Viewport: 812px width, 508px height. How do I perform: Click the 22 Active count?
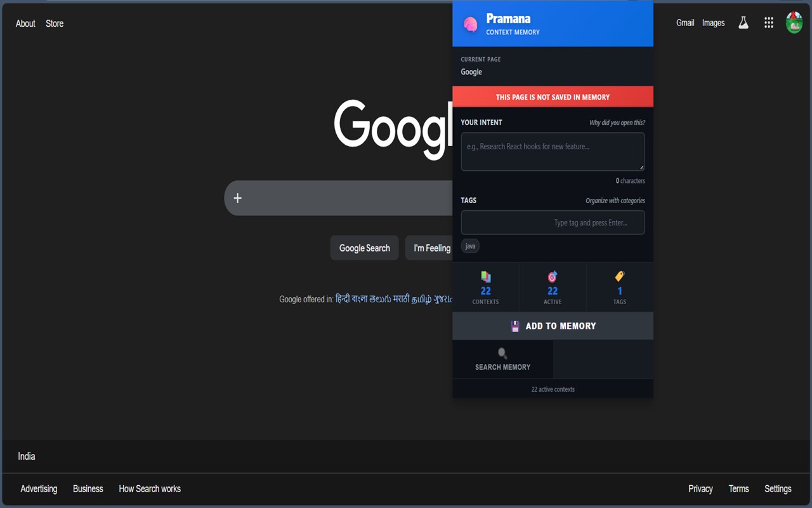point(553,291)
